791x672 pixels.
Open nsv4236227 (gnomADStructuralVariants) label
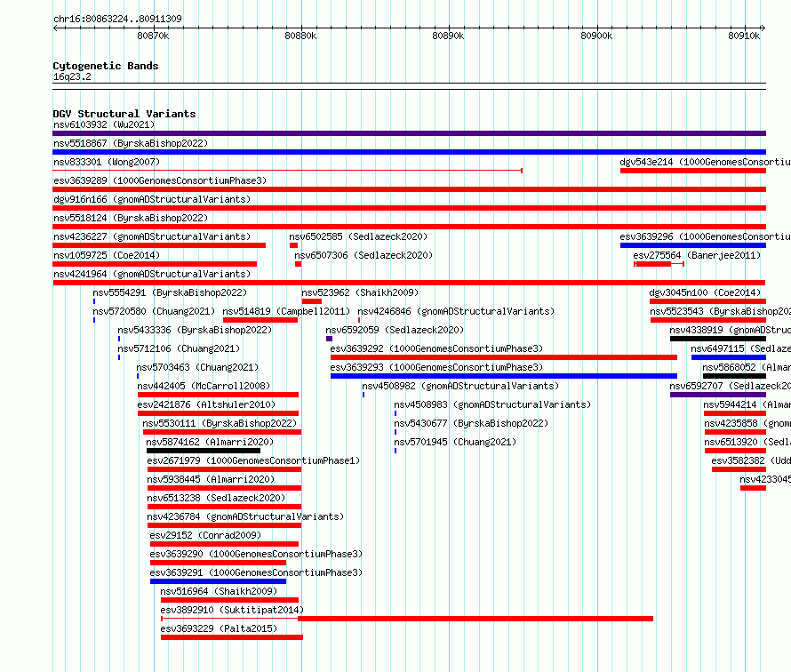coord(152,236)
